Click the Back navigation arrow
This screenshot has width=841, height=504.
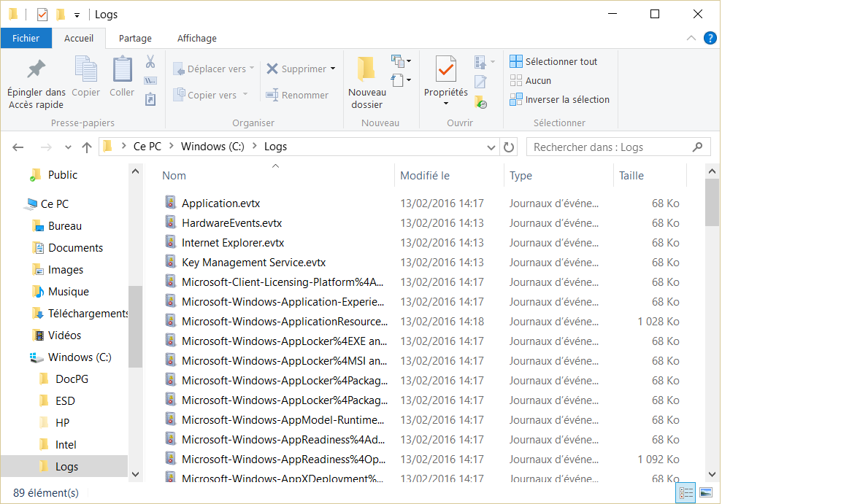pyautogui.click(x=18, y=147)
